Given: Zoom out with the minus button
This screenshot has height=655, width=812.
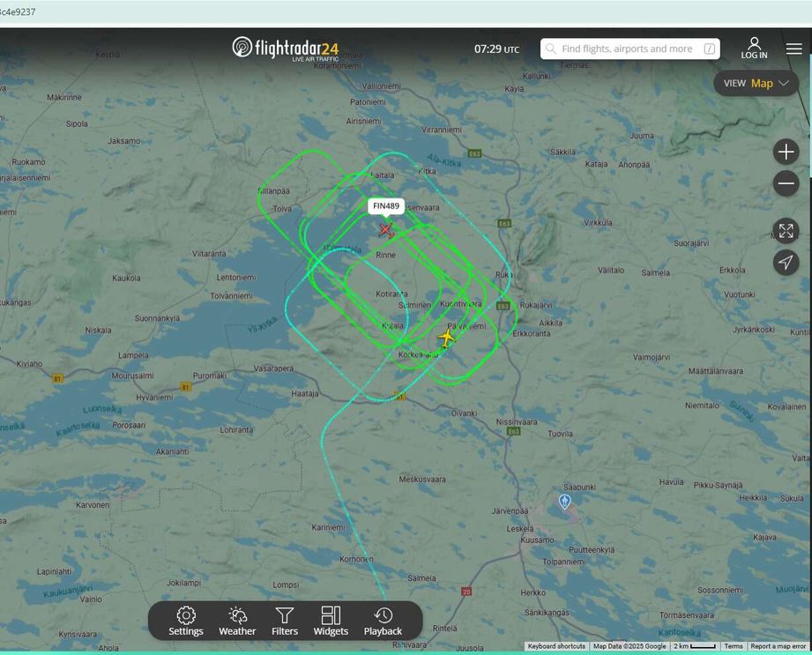Looking at the screenshot, I should 786,183.
